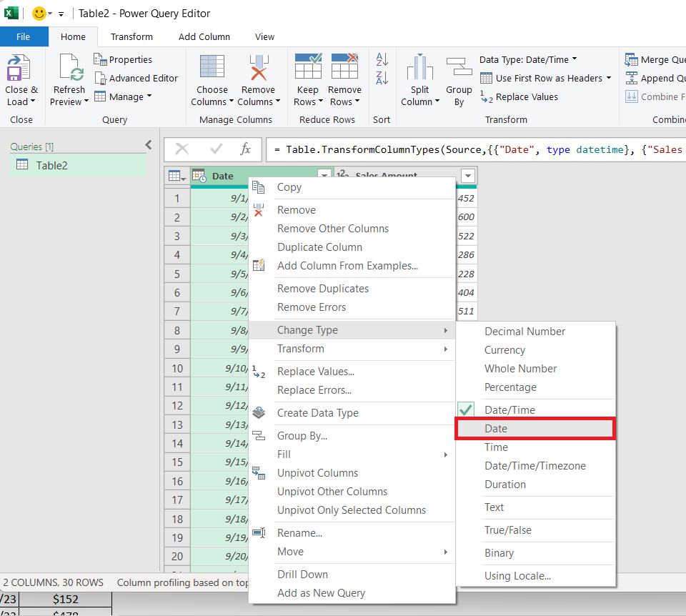686x616 pixels.
Task: Open the Date column filter dropdown
Action: pyautogui.click(x=324, y=175)
